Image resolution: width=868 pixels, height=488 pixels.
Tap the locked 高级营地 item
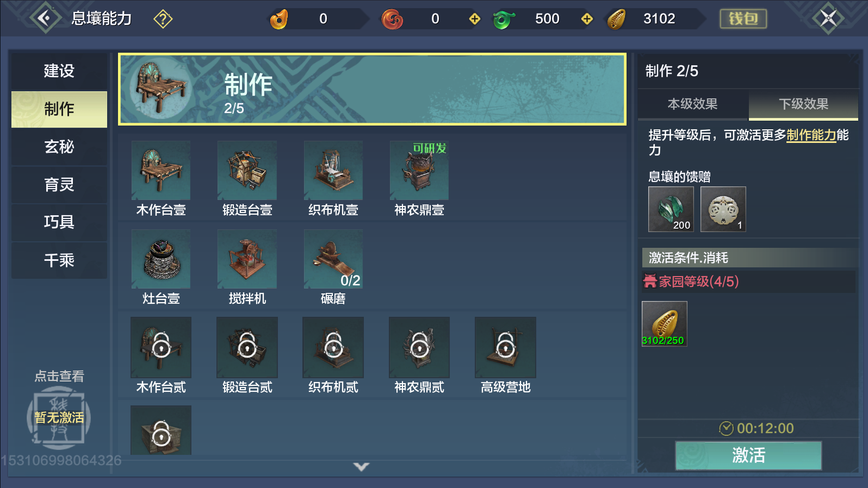click(x=505, y=347)
